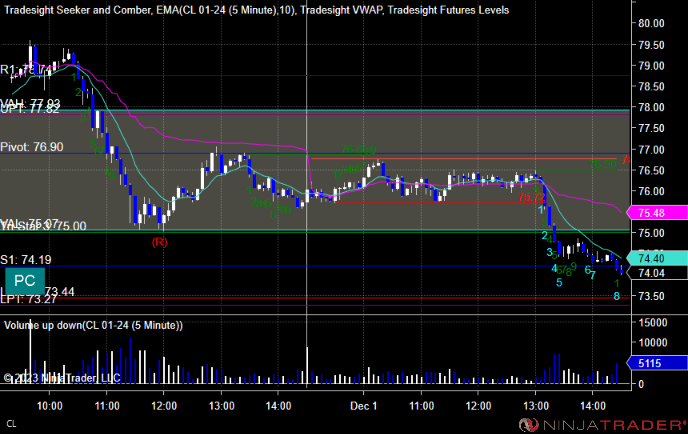Click the 79.50 price axis label
Screen dimensions: 688x434
tap(651, 45)
